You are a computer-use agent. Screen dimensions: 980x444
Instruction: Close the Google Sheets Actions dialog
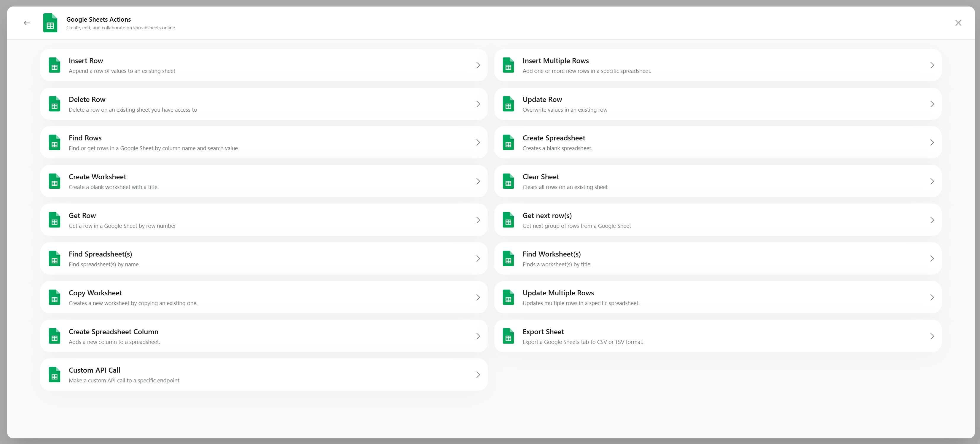coord(958,23)
